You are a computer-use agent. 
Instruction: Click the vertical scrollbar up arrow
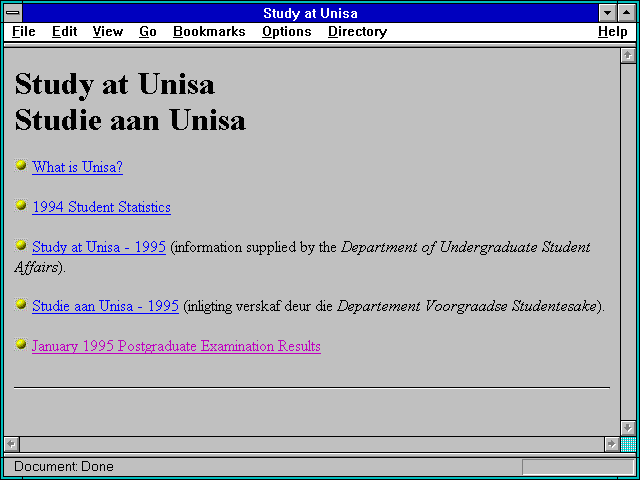pyautogui.click(x=628, y=56)
